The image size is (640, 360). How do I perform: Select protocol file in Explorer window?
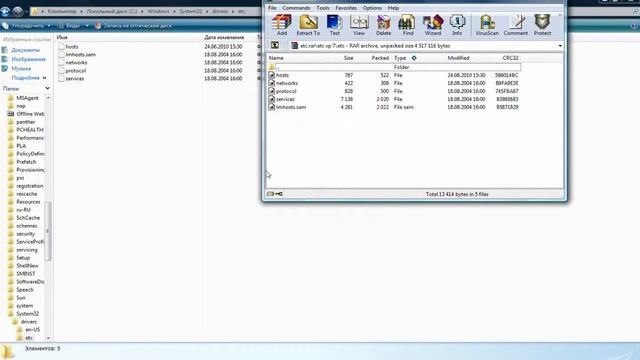point(76,70)
